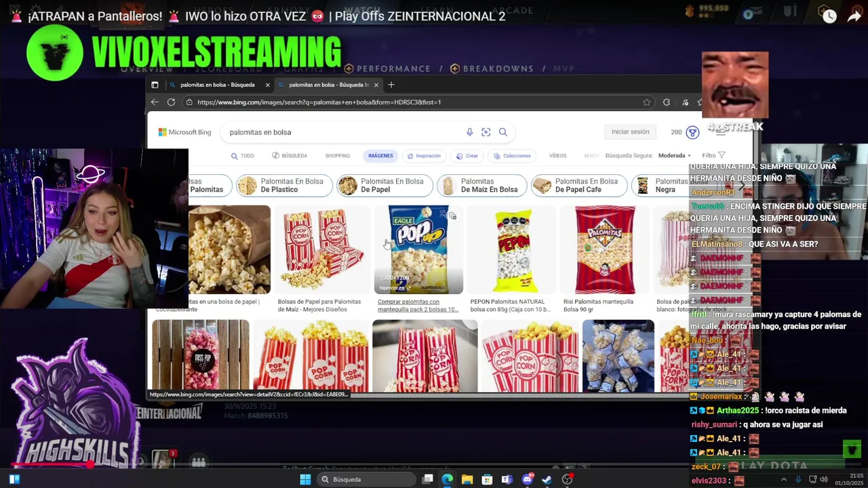Open the PEPON Palomitas yellow bag image

(512, 249)
